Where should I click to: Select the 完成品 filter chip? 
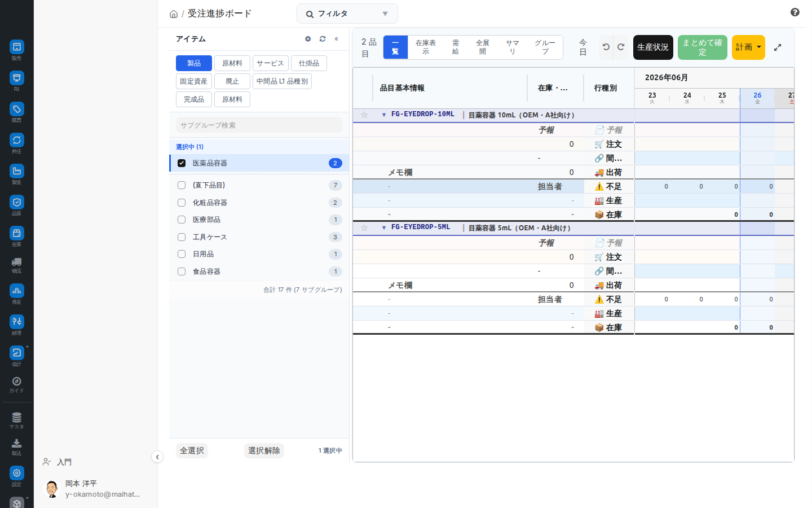(x=194, y=99)
